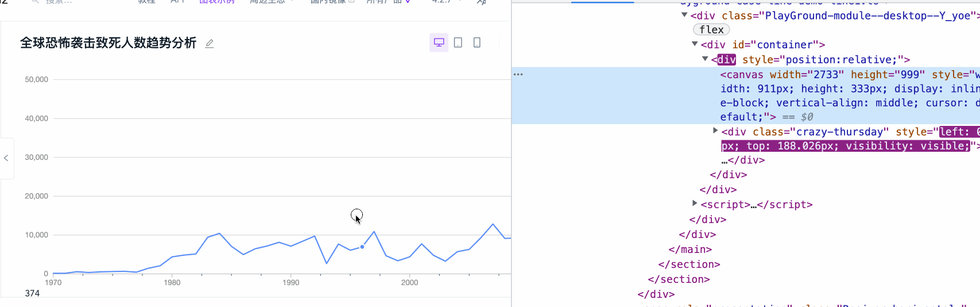Expand the script element node
This screenshot has height=307, width=980.
point(695,204)
